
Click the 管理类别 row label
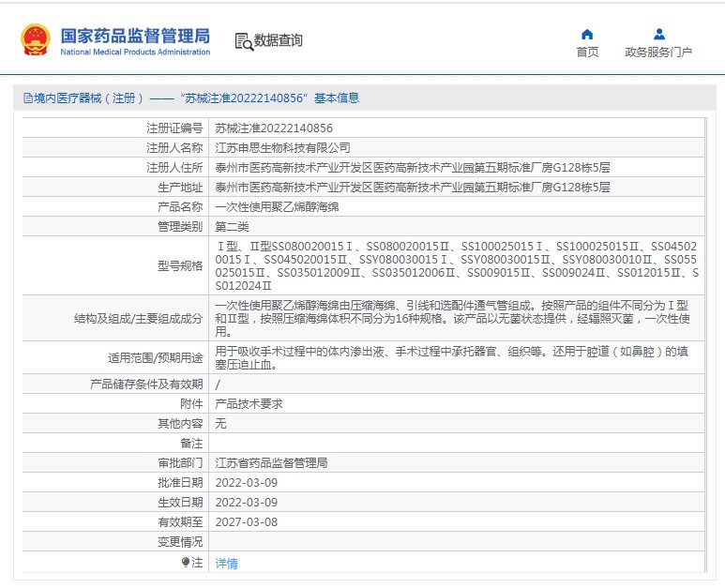(x=180, y=227)
